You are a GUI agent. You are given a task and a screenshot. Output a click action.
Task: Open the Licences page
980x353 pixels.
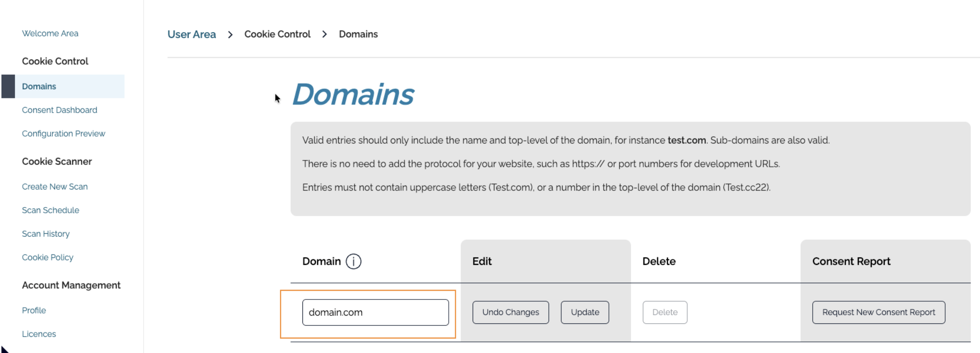pyautogui.click(x=39, y=334)
